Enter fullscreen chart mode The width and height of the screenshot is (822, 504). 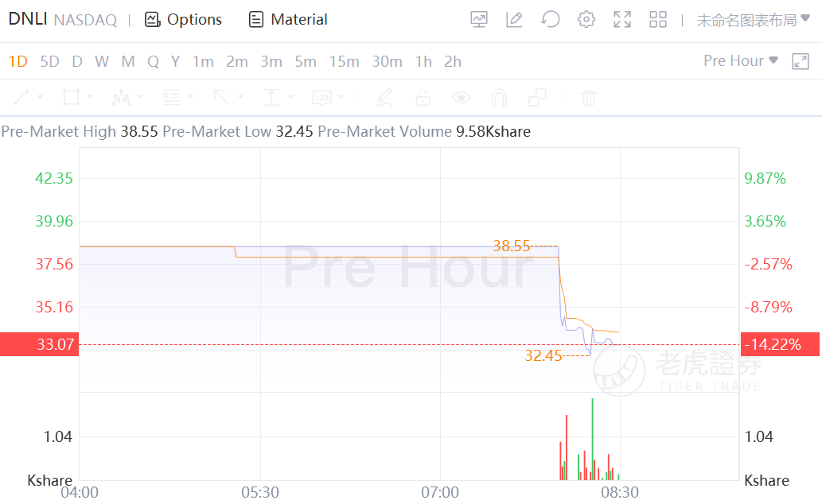[622, 20]
